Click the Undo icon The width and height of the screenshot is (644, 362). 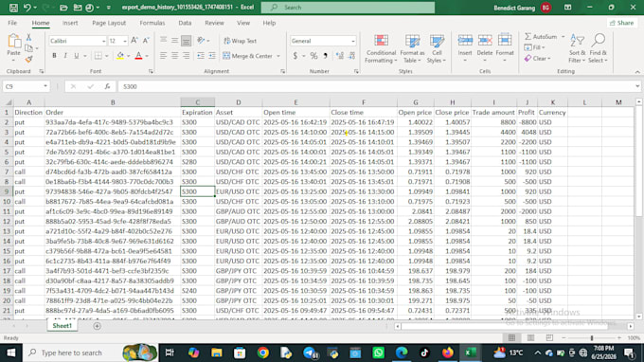click(x=27, y=8)
